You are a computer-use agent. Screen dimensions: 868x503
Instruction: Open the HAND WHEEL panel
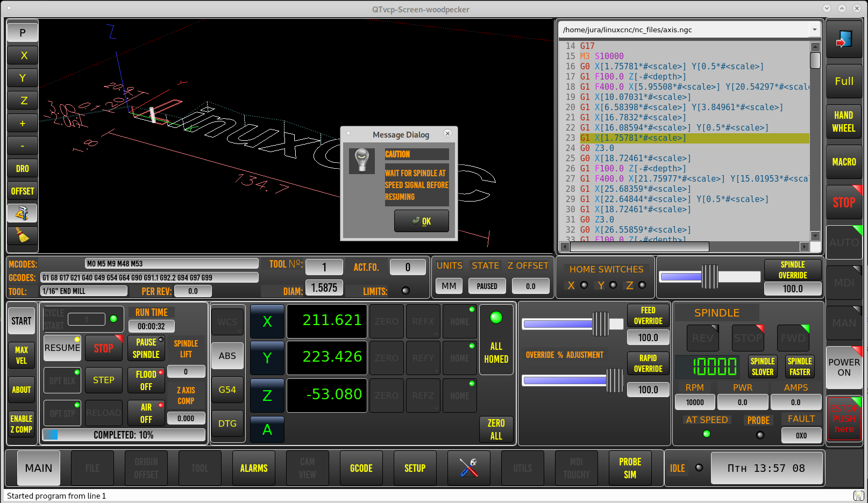click(844, 121)
